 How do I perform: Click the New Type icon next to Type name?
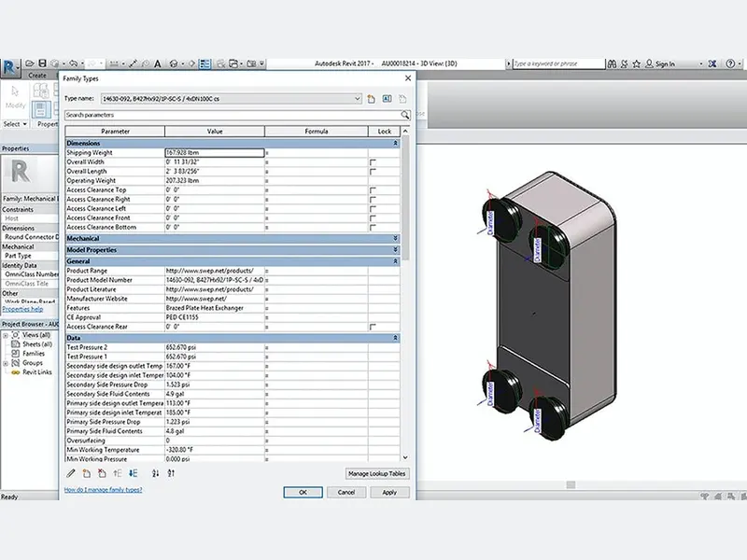371,99
